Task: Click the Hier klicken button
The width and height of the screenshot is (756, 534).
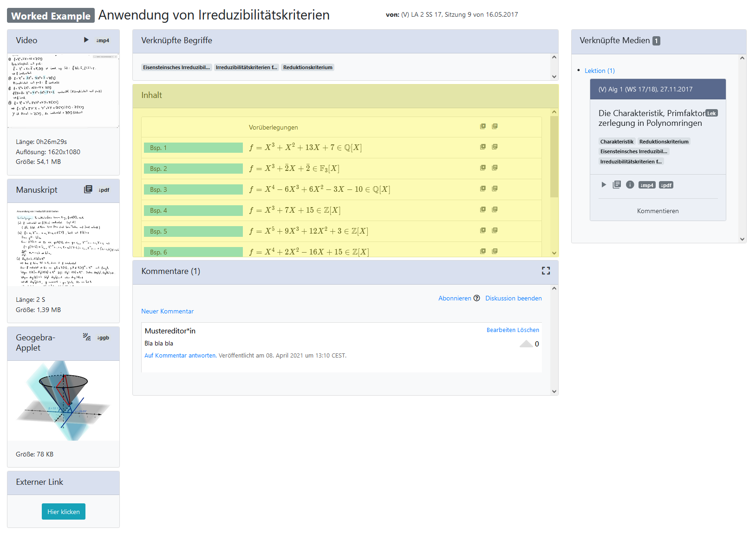Action: (x=64, y=511)
